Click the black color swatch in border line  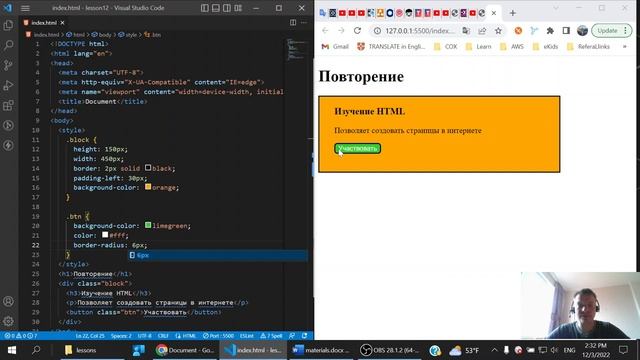pyautogui.click(x=148, y=168)
